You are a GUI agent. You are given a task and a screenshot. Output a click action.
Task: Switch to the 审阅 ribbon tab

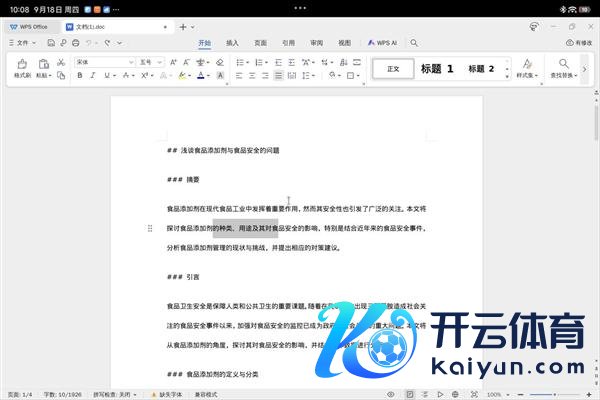point(316,43)
